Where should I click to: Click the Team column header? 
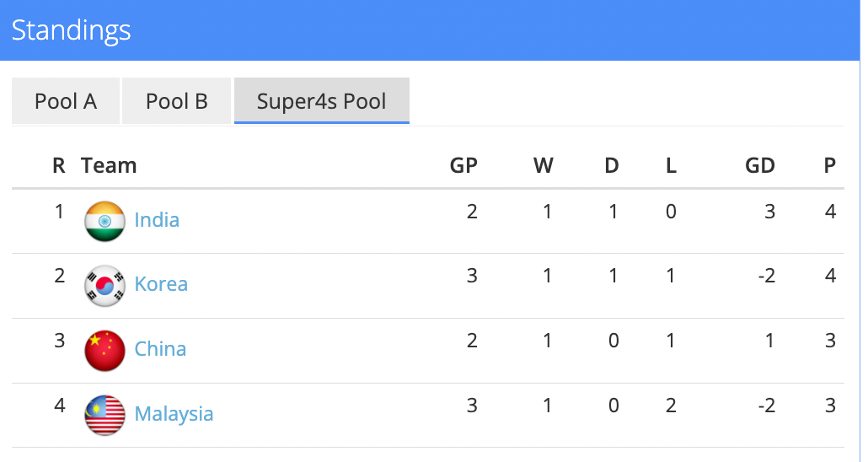point(109,165)
